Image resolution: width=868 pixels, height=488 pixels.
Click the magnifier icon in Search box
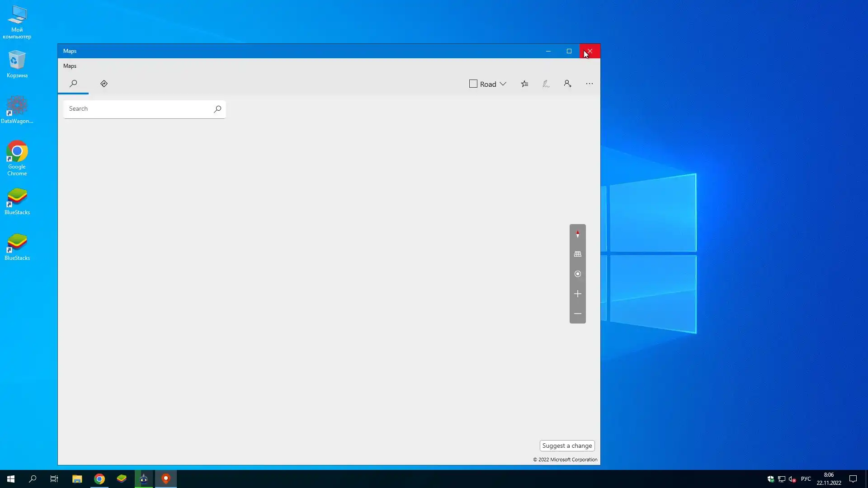[x=217, y=109]
